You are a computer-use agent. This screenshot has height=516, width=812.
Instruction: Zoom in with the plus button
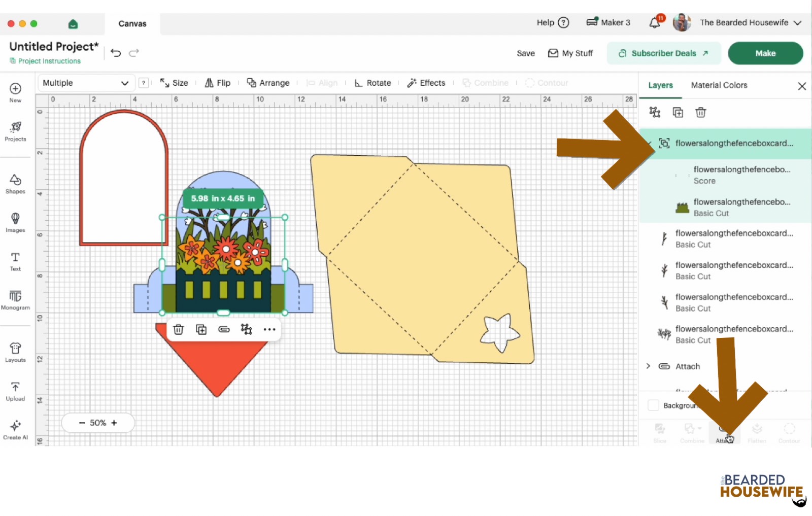tap(114, 423)
